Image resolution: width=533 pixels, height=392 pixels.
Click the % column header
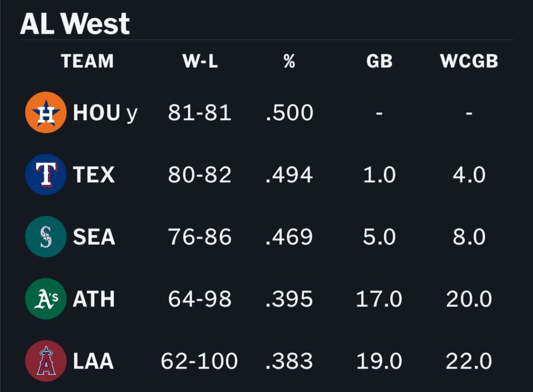289,61
